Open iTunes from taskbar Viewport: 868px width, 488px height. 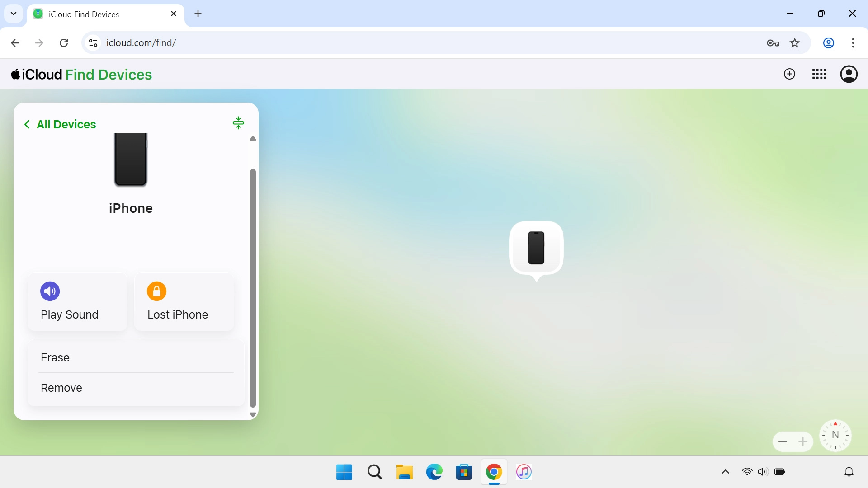pyautogui.click(x=524, y=472)
